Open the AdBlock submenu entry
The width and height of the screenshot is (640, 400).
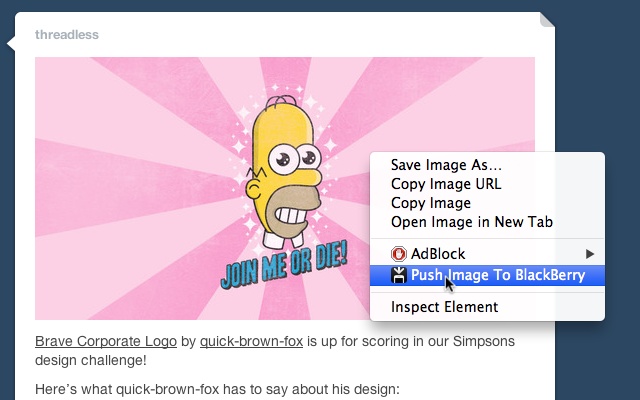click(487, 254)
